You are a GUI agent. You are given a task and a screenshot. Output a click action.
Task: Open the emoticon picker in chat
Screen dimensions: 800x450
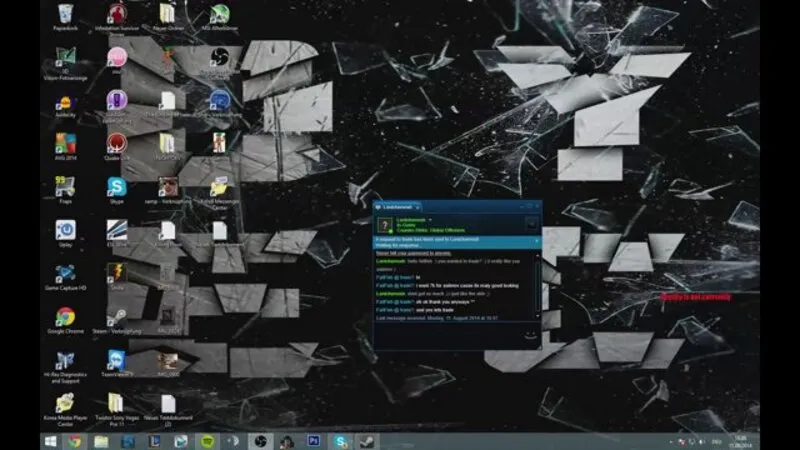(531, 335)
